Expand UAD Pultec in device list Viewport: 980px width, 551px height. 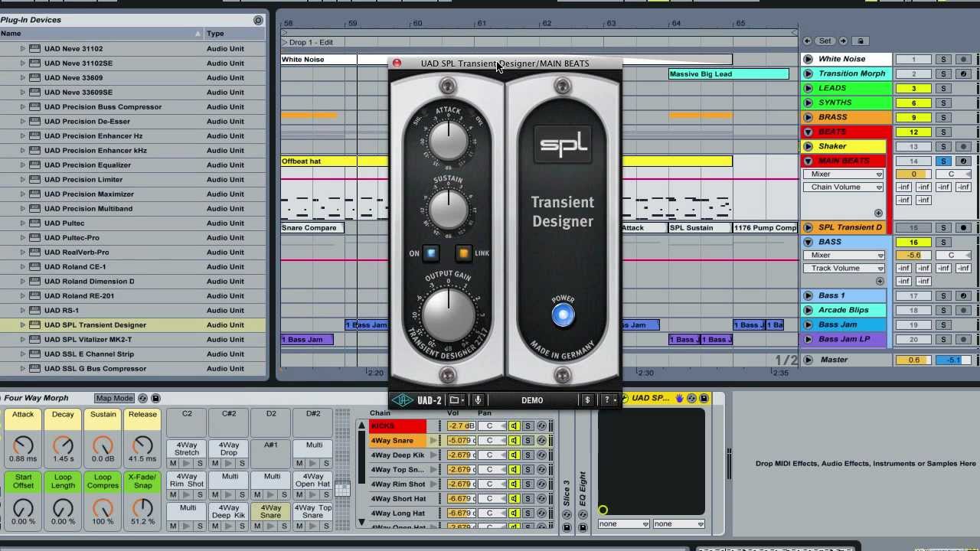pyautogui.click(x=23, y=223)
